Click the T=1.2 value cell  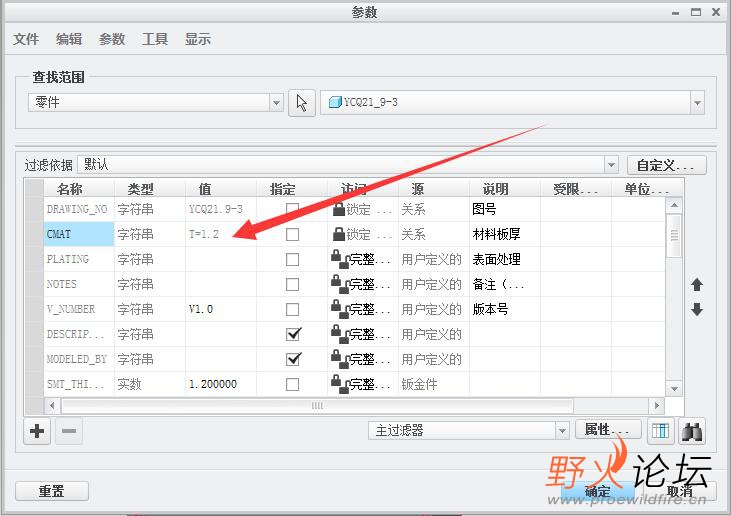(x=221, y=234)
